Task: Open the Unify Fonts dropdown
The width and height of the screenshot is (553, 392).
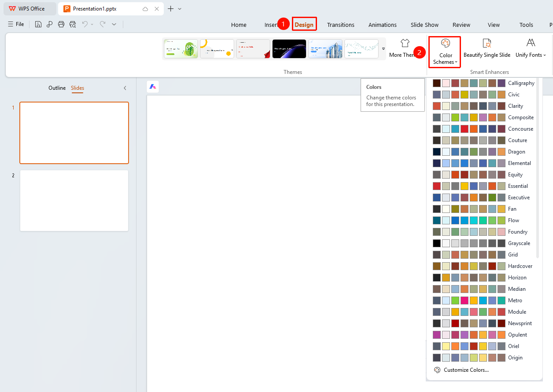Action: [531, 48]
